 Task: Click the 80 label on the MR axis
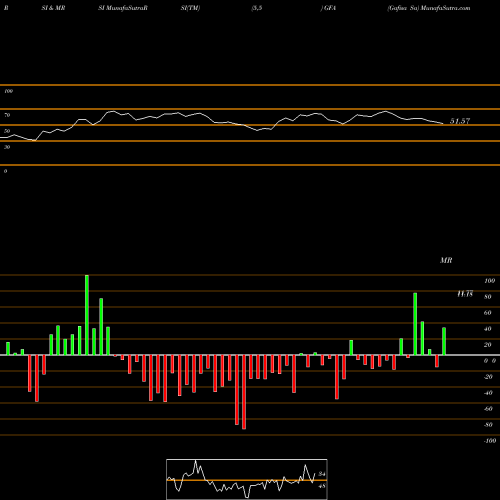(488, 297)
